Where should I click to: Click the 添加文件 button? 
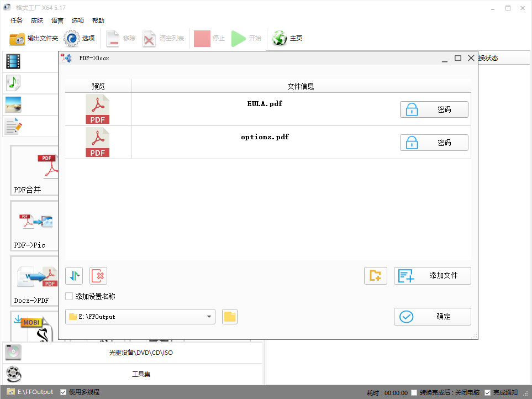[x=432, y=275]
